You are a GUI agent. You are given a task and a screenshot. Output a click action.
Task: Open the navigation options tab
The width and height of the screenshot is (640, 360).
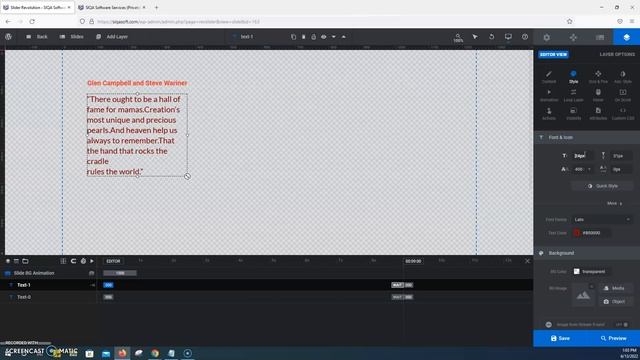pyautogui.click(x=573, y=37)
